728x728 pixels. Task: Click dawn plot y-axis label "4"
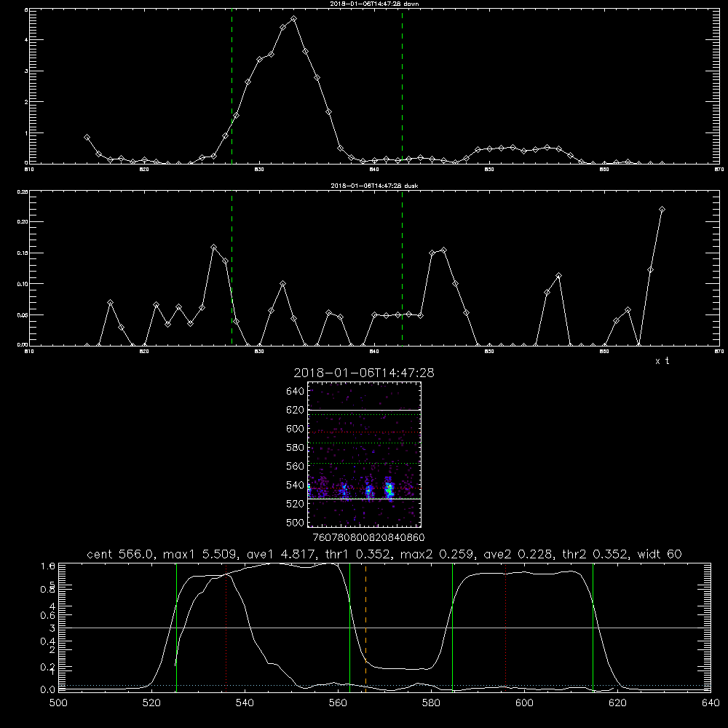click(26, 40)
